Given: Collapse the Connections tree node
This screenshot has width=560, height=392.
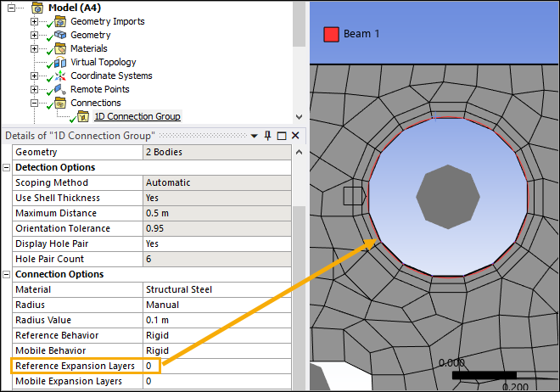Looking at the screenshot, I should click(x=35, y=103).
